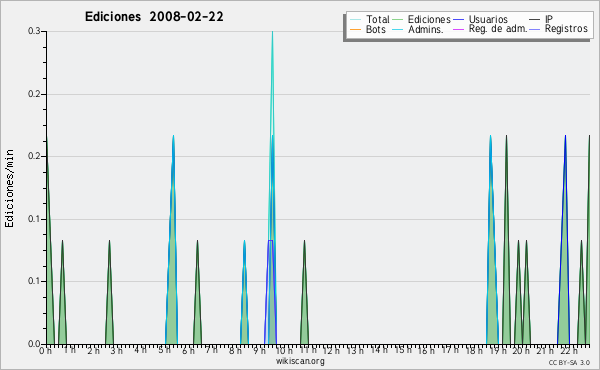The width and height of the screenshot is (600, 370).
Task: Click the '2 h' x-axis label
Action: [93, 351]
